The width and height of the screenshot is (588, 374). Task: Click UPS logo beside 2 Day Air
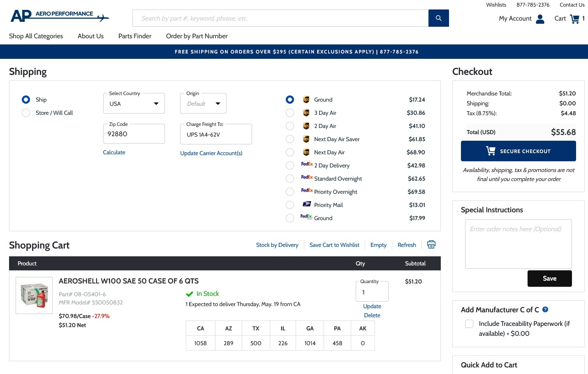click(x=306, y=126)
